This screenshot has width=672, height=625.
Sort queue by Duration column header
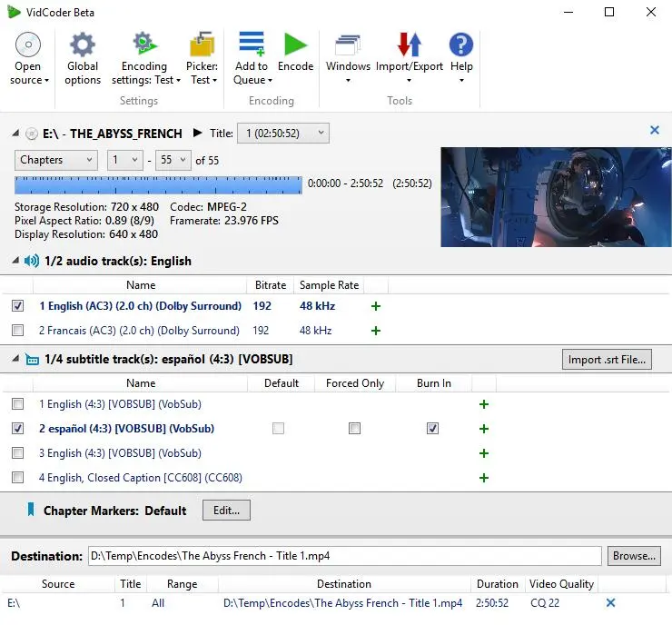pos(498,584)
